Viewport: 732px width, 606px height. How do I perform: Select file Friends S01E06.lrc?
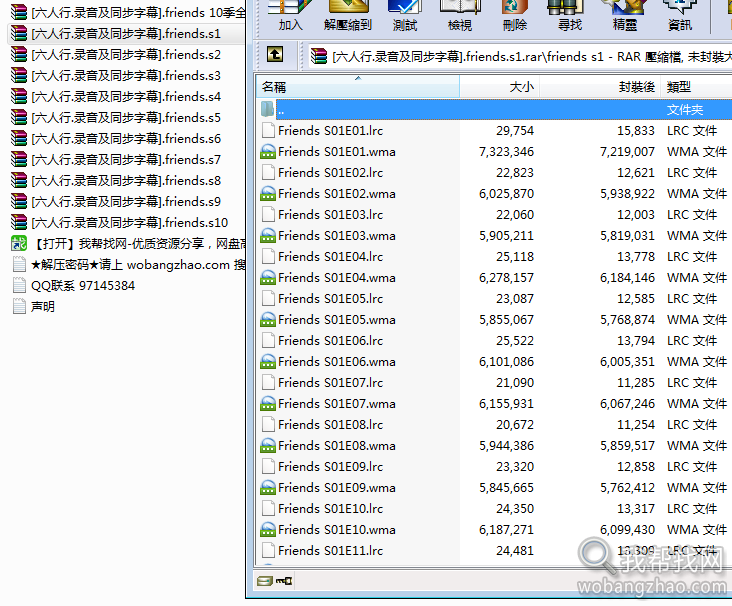331,341
